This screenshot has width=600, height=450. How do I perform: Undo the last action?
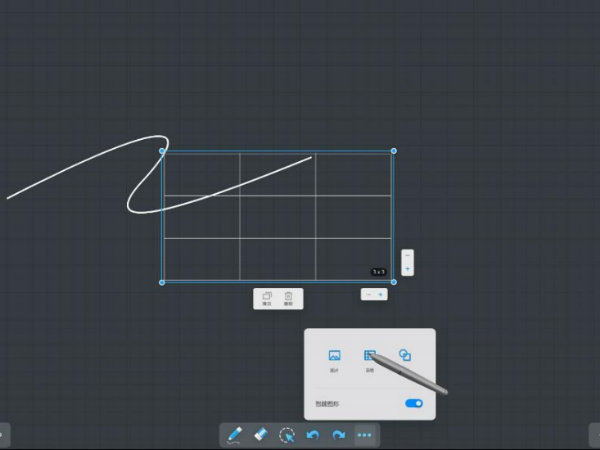pyautogui.click(x=313, y=435)
